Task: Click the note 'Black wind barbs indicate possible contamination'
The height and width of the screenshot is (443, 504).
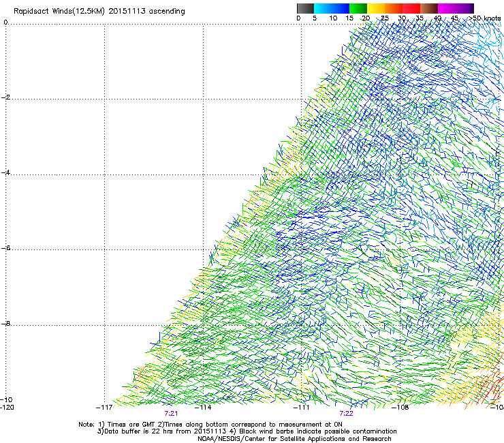Action: pyautogui.click(x=317, y=431)
